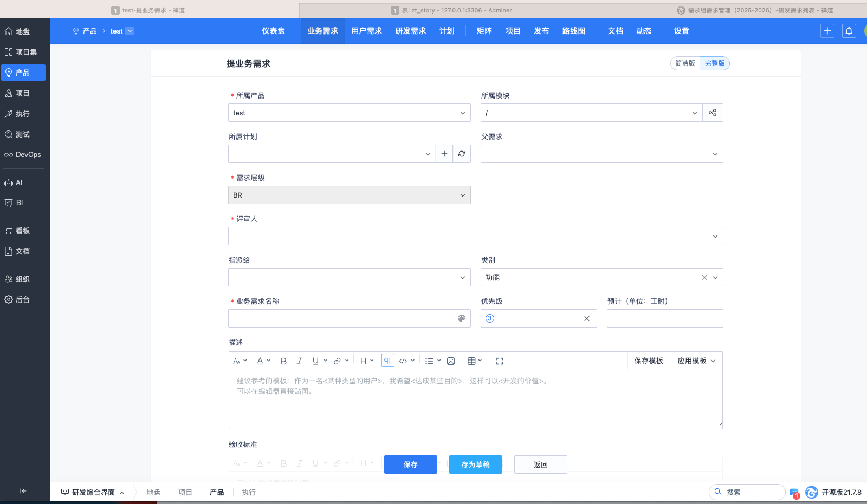Screen dimensions: 867x504
Task: Switch to the Adminer zt_story browser tab
Action: point(451,10)
